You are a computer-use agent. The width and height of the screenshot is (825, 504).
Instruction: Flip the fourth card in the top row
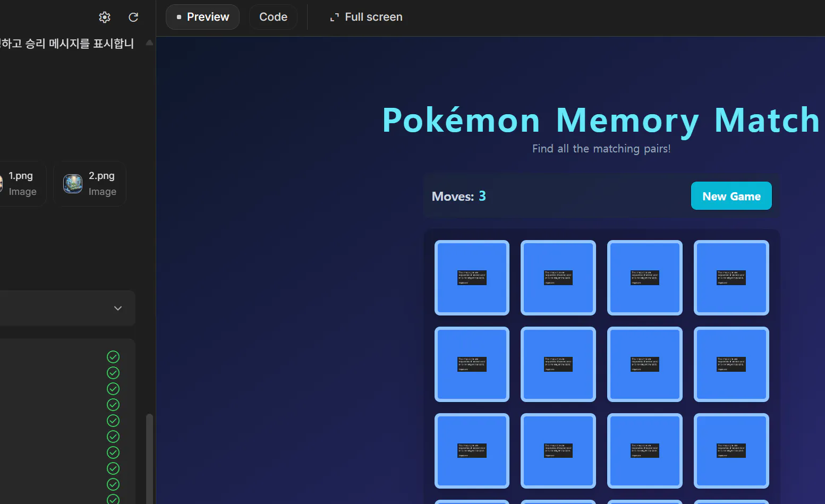point(732,278)
